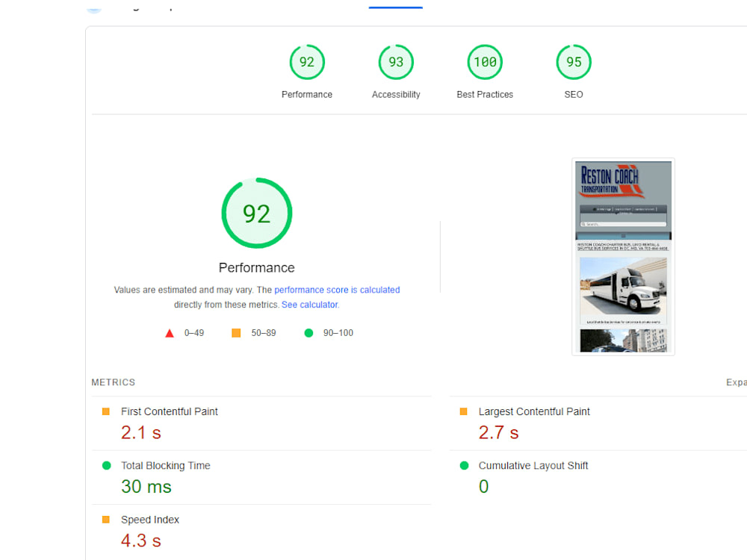Click the green circle 90–100 legend icon
747x560 pixels.
(309, 333)
